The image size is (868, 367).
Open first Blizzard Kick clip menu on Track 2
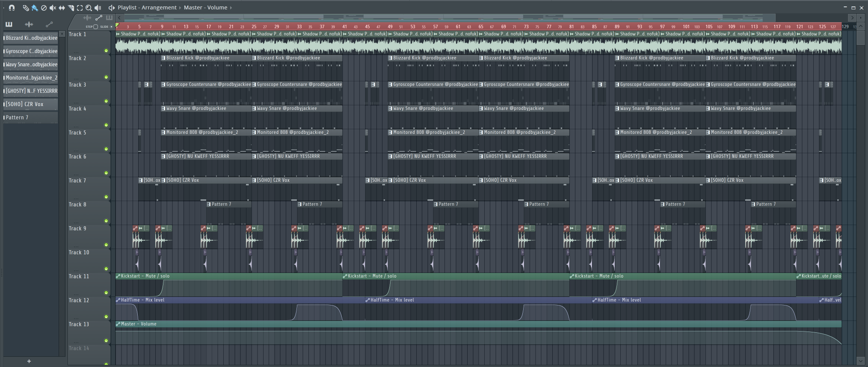pos(163,58)
